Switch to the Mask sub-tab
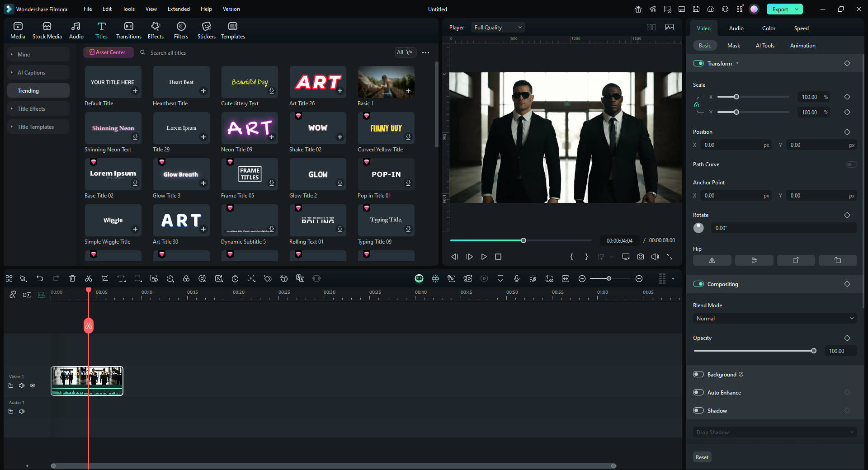The image size is (868, 470). click(733, 46)
